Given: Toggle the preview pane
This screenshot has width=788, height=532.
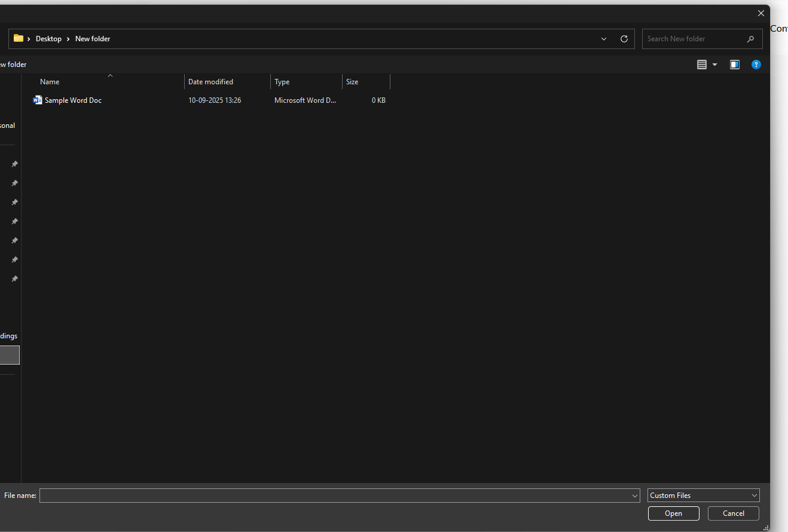Looking at the screenshot, I should (735, 65).
